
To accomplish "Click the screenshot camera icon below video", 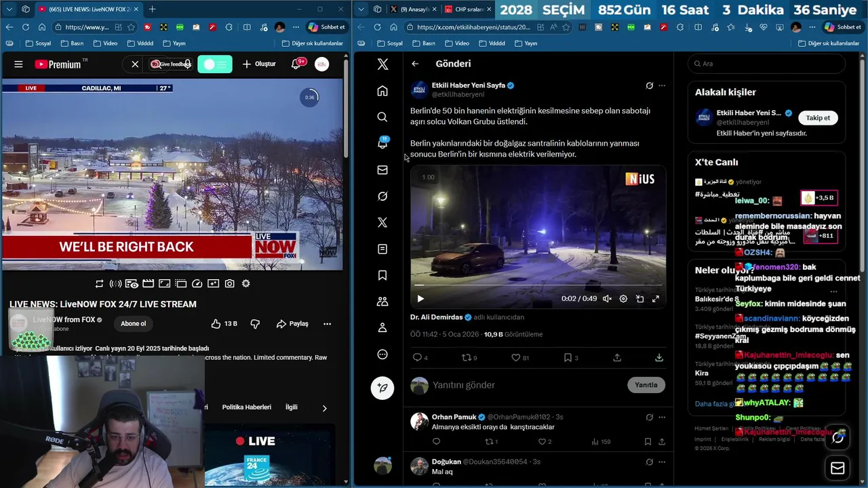I will pyautogui.click(x=230, y=284).
